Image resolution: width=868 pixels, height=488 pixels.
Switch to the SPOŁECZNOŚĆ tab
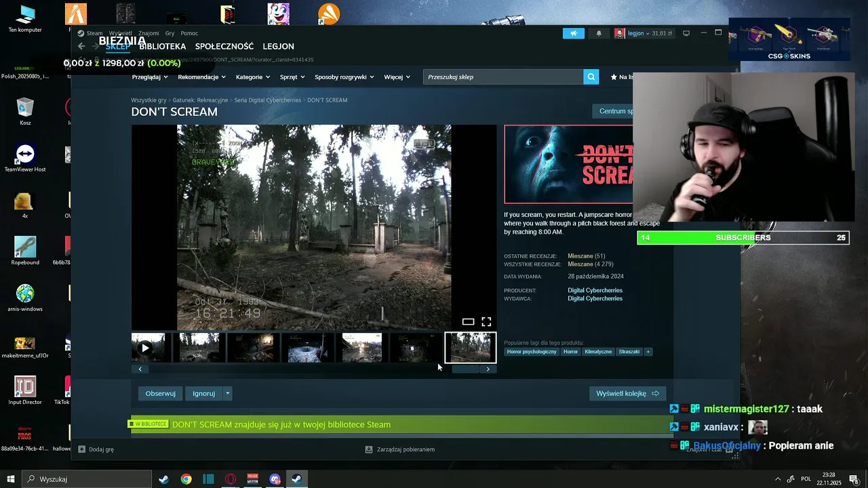click(x=224, y=47)
